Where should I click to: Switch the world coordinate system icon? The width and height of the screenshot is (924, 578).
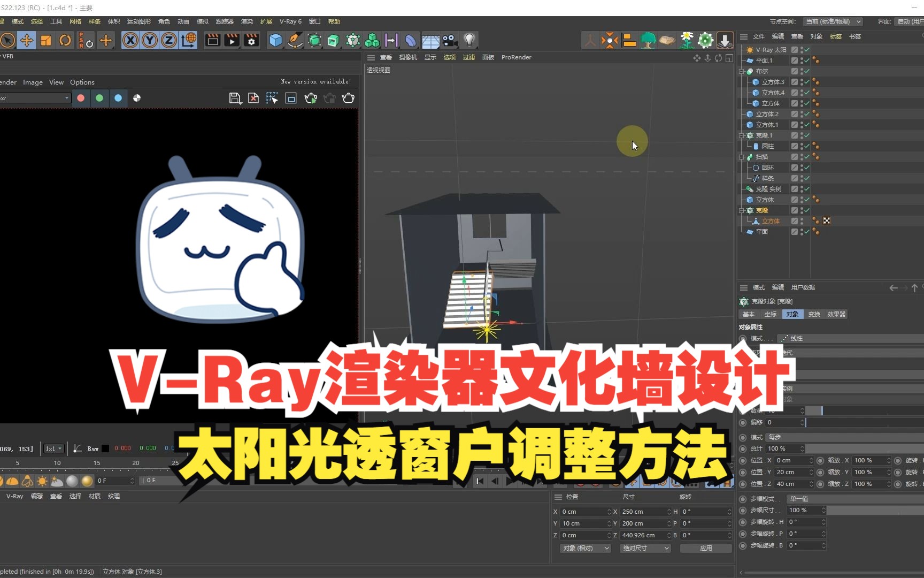[x=189, y=40]
